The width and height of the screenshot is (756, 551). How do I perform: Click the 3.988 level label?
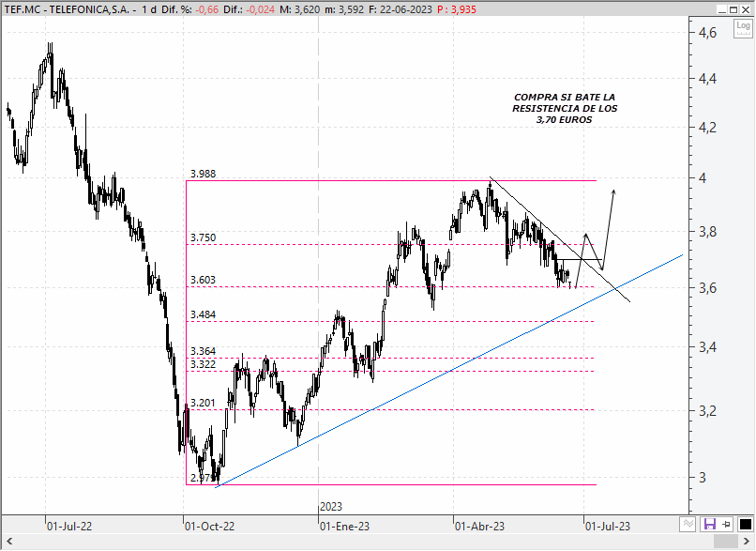[x=203, y=174]
